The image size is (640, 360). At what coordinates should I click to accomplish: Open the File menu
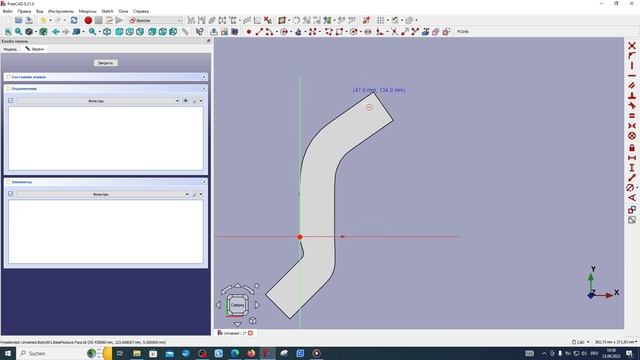point(7,11)
